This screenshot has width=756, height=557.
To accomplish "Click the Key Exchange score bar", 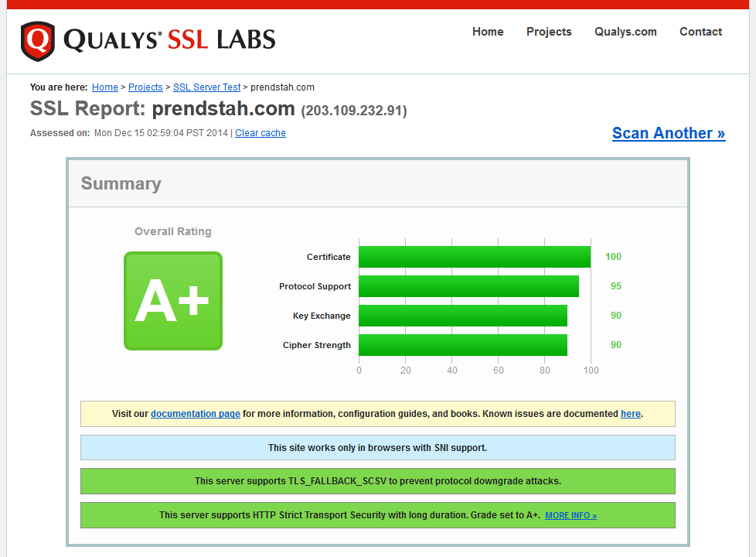I will (x=463, y=316).
